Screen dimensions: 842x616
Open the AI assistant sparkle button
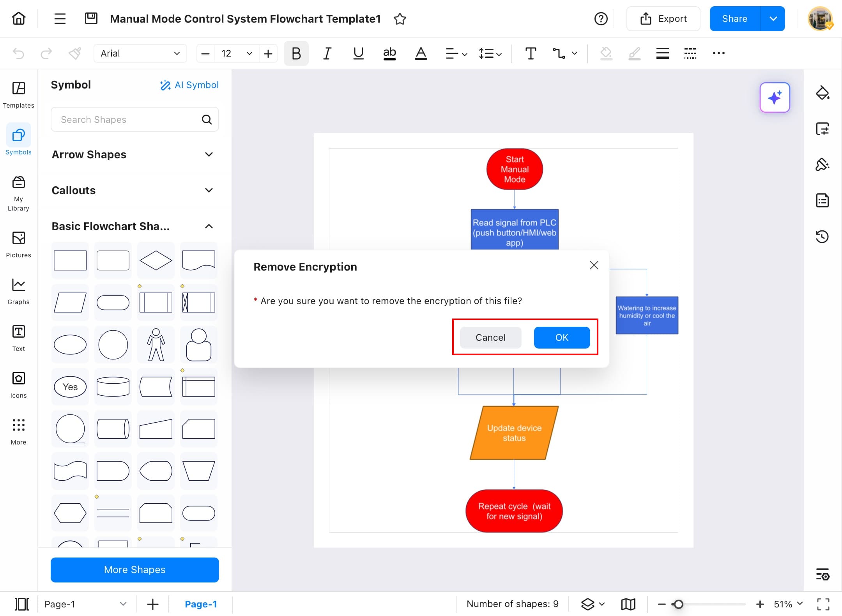coord(775,97)
